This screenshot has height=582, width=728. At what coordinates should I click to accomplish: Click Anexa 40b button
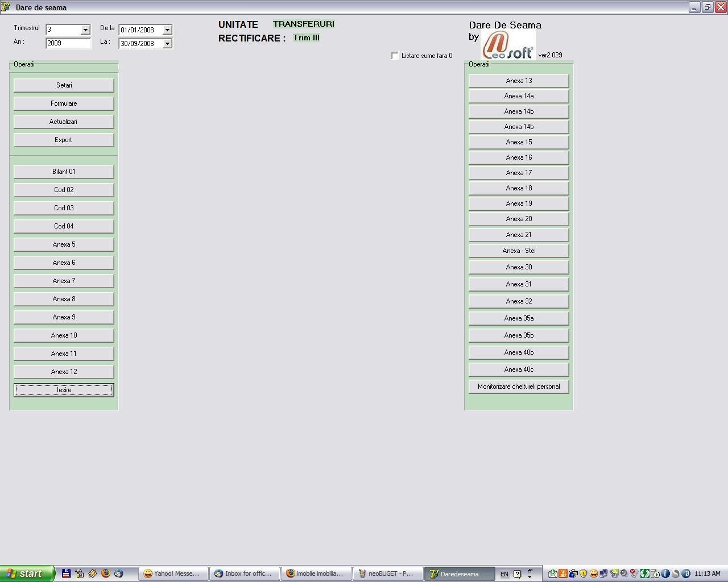519,352
